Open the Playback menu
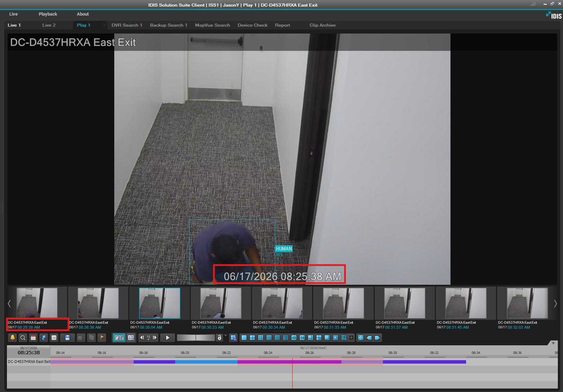 pos(48,14)
